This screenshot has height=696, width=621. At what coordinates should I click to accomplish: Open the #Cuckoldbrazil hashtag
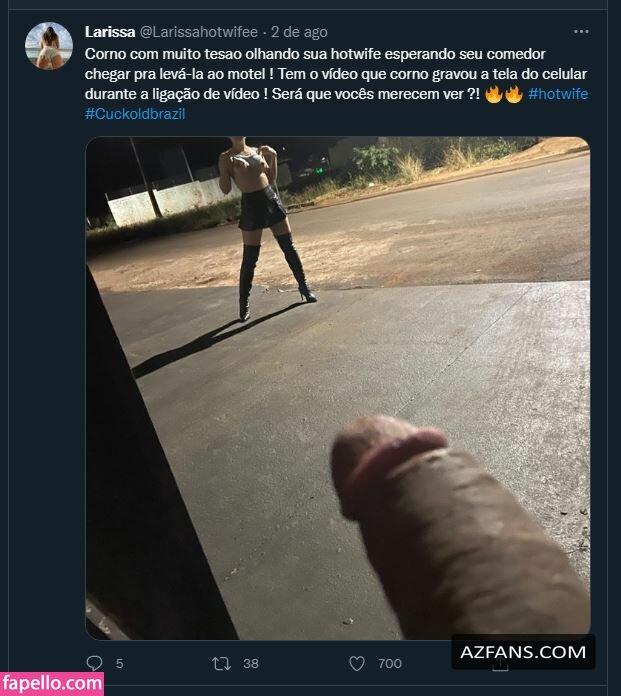click(135, 114)
